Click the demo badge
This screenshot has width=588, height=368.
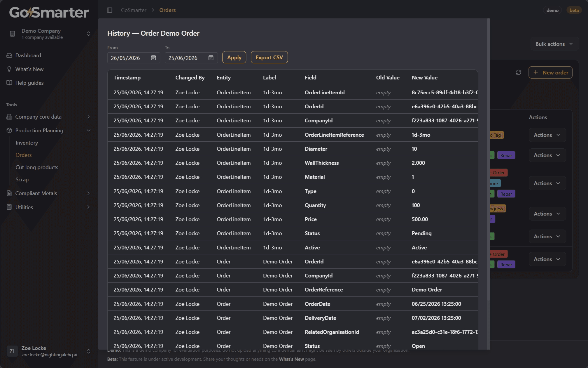[552, 10]
